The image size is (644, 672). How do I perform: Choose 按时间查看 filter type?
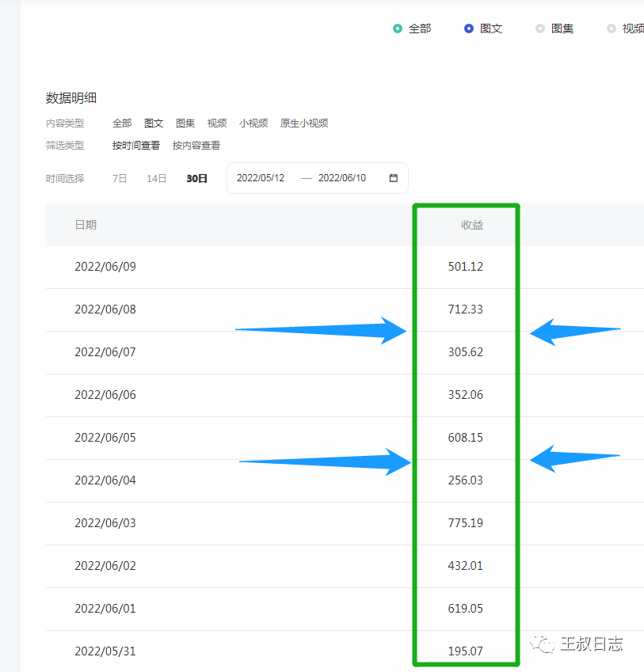[x=136, y=146]
